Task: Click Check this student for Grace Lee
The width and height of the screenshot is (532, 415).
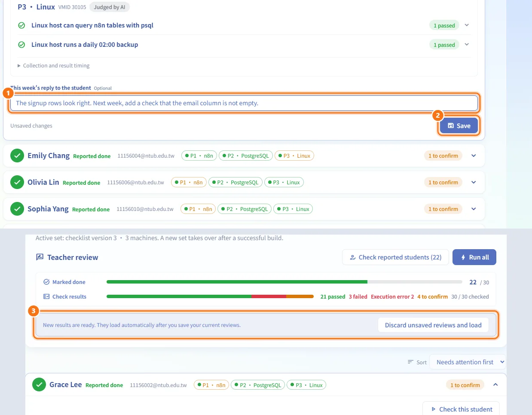Action: pos(461,409)
